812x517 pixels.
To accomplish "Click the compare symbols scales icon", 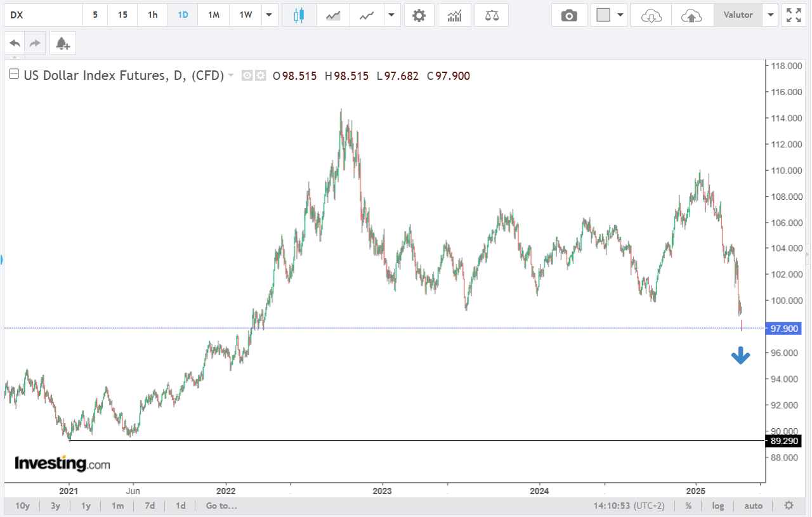I will pos(491,15).
